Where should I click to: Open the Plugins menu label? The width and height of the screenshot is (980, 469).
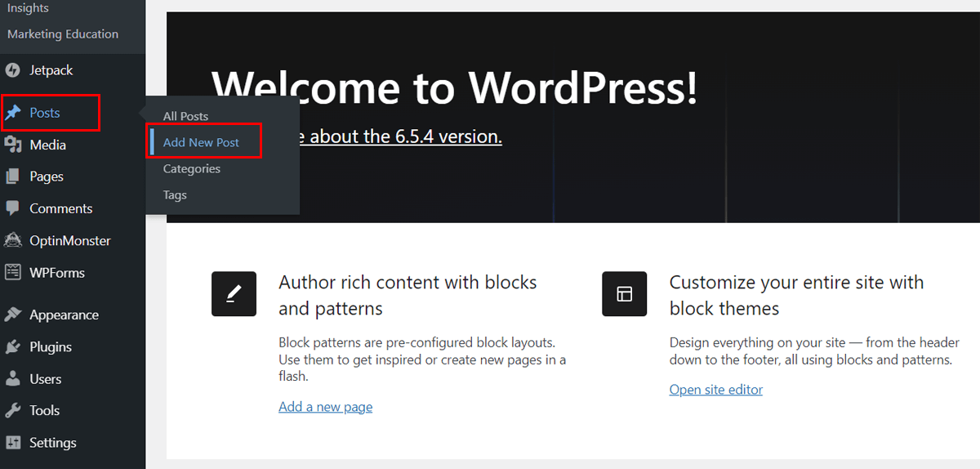pos(51,346)
